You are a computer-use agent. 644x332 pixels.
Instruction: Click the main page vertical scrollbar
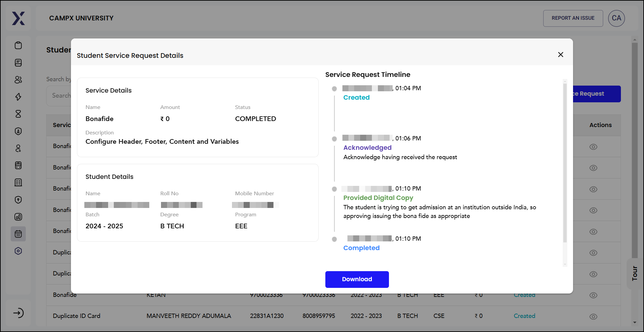(x=635, y=150)
